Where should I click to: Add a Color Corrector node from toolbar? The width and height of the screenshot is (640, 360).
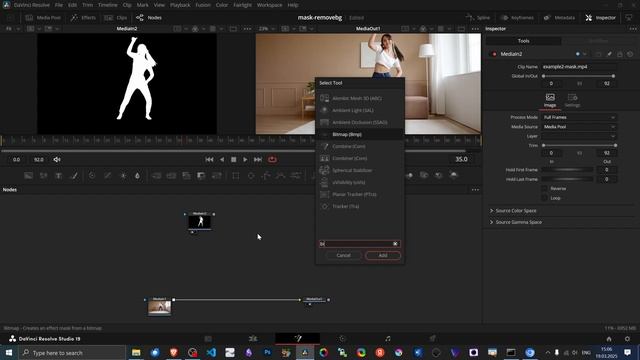[x=92, y=176]
